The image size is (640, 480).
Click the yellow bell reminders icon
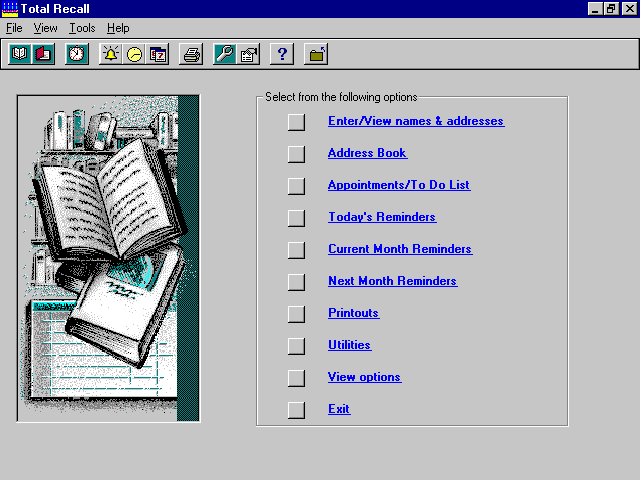pos(110,54)
